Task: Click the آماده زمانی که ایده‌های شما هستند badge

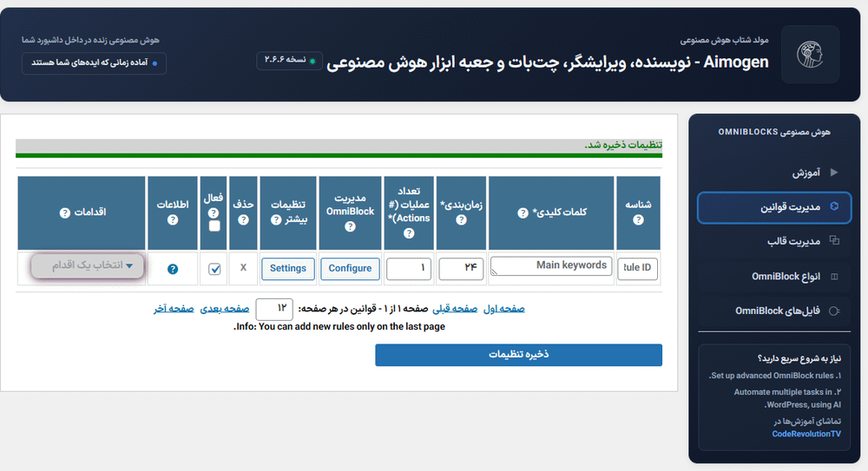Action: [x=94, y=63]
